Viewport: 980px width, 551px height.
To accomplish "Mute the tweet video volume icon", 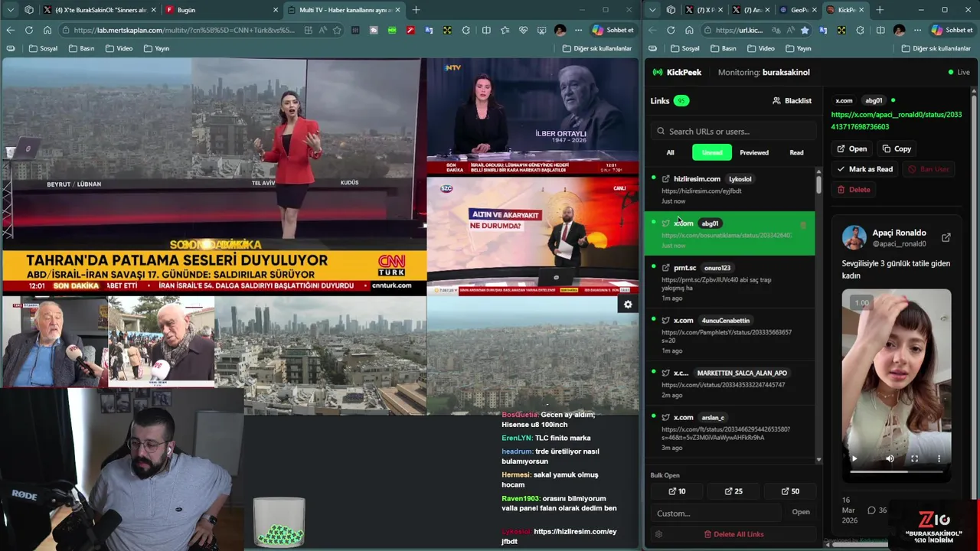I will (890, 458).
